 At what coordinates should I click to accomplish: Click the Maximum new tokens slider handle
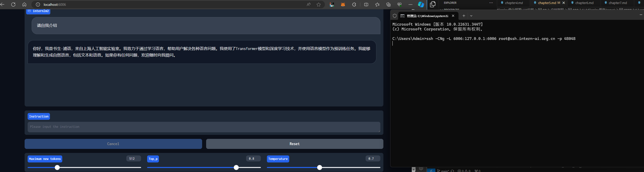(x=57, y=167)
